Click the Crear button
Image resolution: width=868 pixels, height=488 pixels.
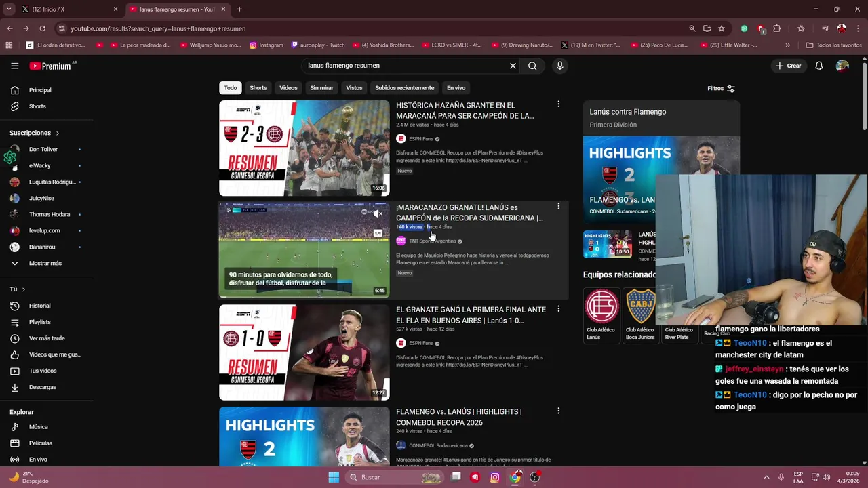(x=789, y=66)
